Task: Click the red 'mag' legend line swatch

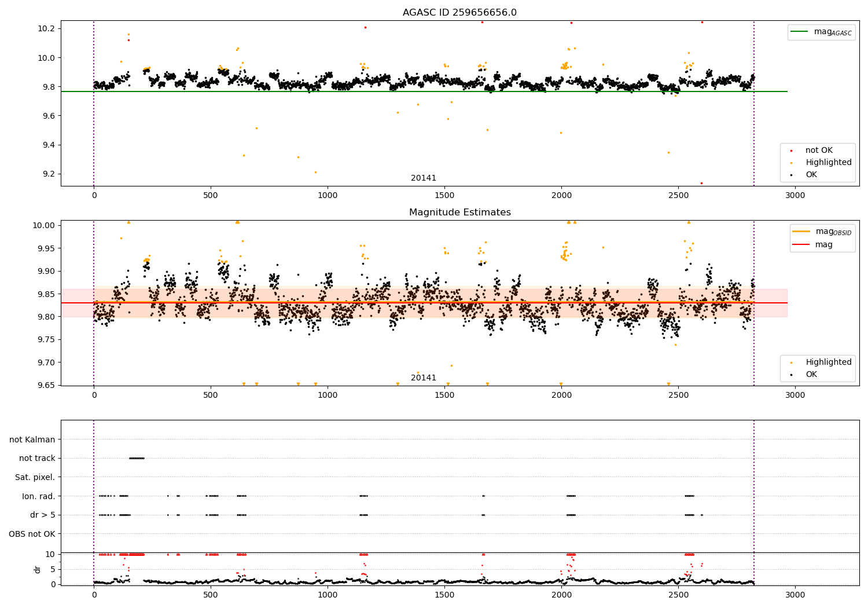Action: coord(801,244)
